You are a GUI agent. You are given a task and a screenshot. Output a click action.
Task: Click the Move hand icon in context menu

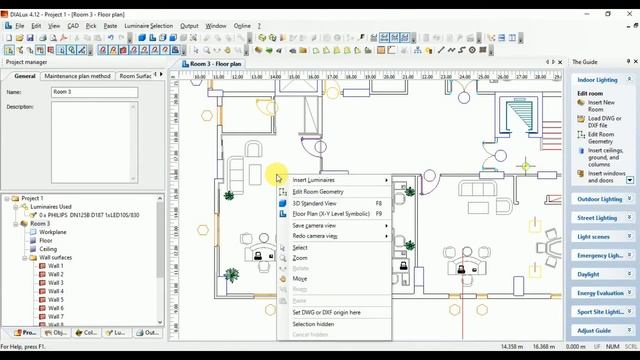point(283,279)
